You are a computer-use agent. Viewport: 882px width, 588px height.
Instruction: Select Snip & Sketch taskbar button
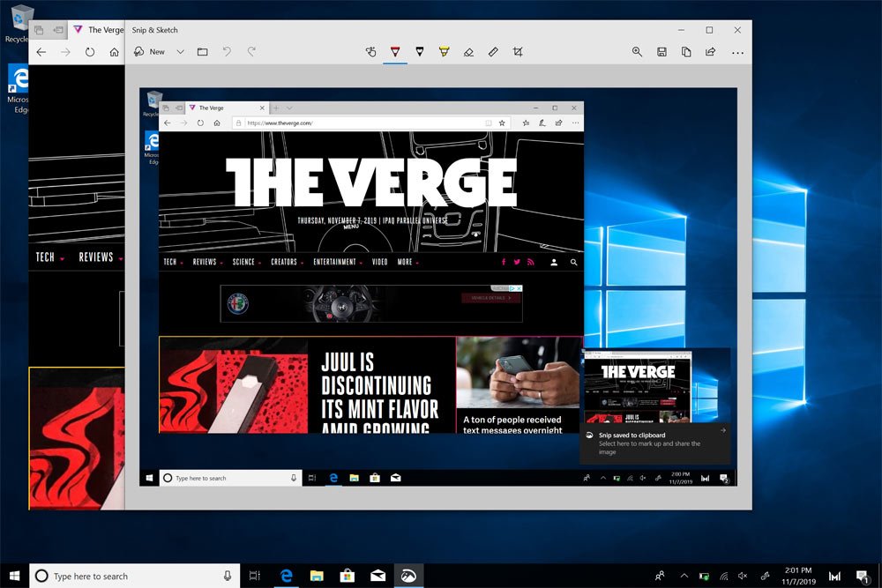click(x=408, y=576)
